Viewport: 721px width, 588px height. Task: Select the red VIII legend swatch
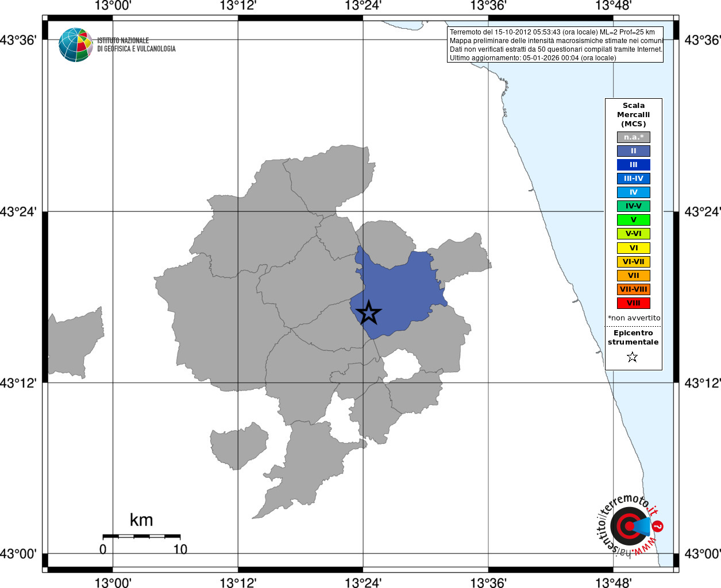[x=634, y=303]
